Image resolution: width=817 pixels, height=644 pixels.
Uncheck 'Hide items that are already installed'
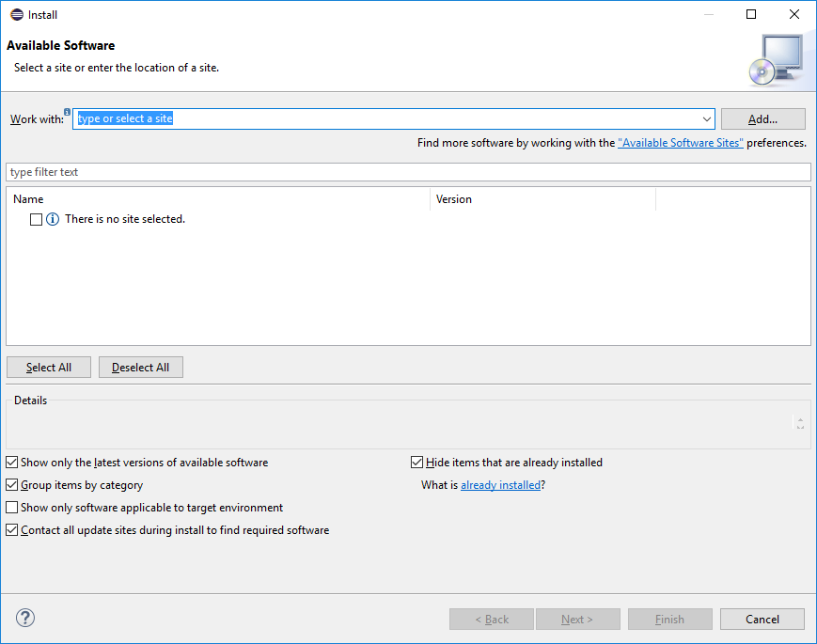pyautogui.click(x=416, y=462)
